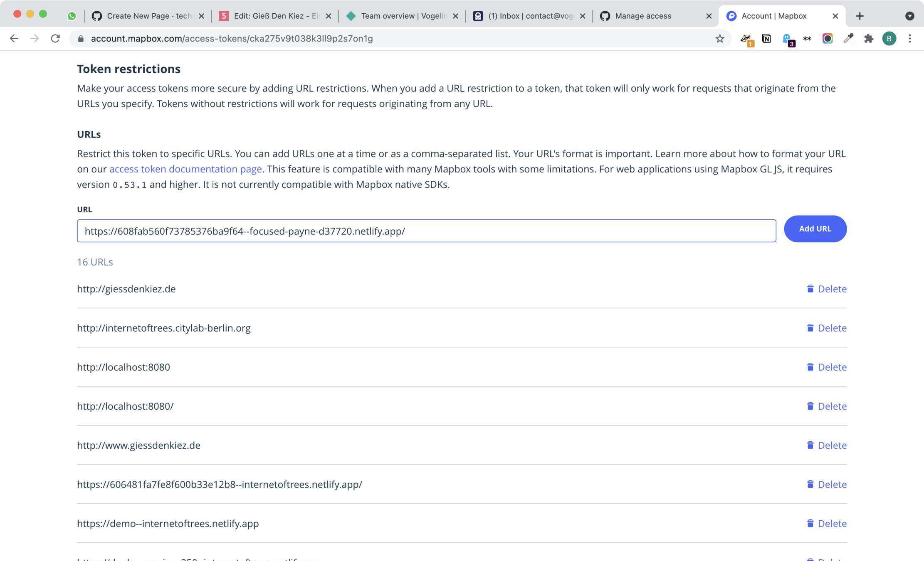Delete the demo--internetoftrees.netlify.app URL

coord(827,523)
